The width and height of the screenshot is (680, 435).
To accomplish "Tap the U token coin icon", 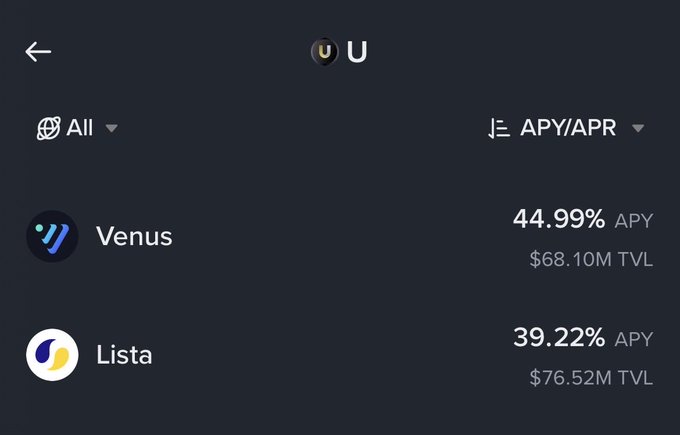I will (325, 52).
